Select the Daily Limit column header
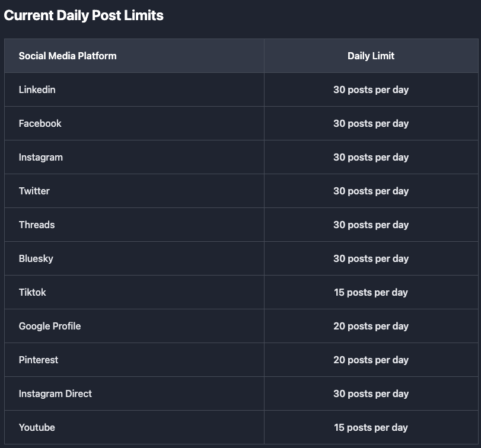This screenshot has width=481, height=448. coord(371,56)
